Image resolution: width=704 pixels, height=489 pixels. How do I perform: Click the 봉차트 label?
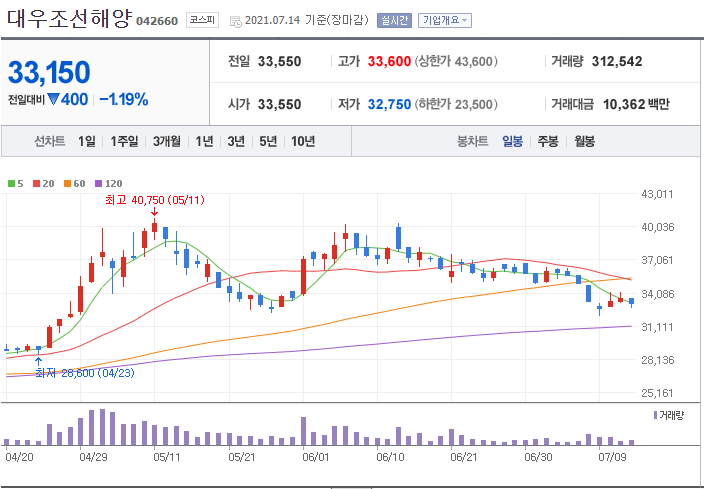[x=472, y=141]
